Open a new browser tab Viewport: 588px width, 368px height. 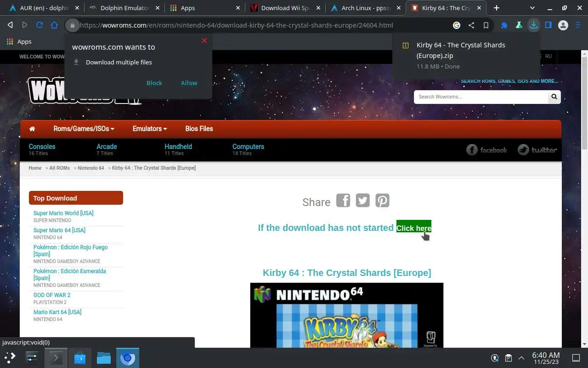click(x=497, y=8)
